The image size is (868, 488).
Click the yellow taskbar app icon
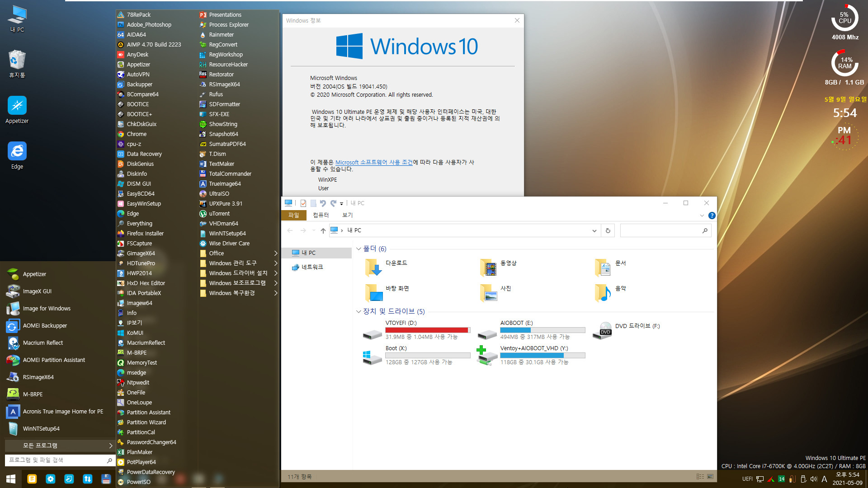[x=32, y=479]
